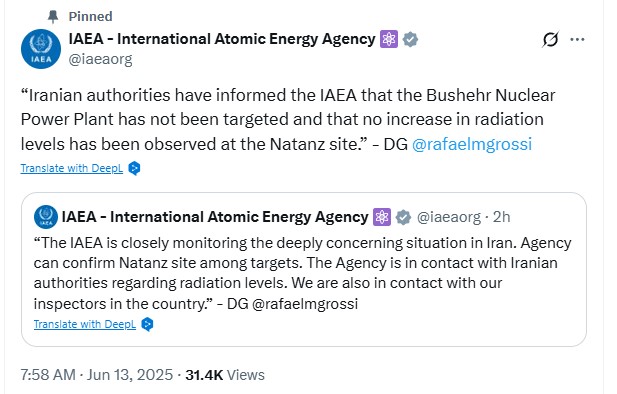Click the quoted post's IAEA display name
Image resolution: width=617 pixels, height=394 pixels.
point(215,217)
